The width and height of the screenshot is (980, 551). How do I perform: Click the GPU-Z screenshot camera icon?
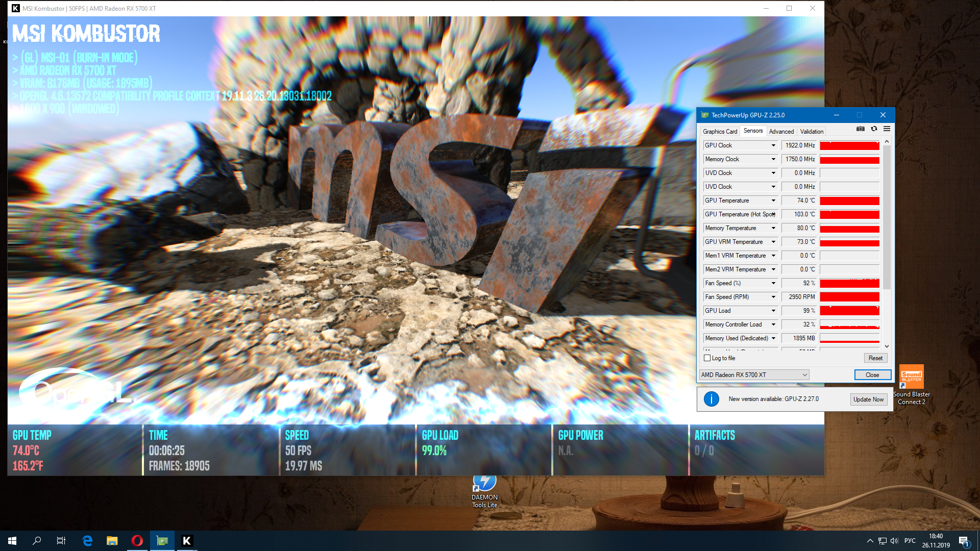[x=861, y=129]
